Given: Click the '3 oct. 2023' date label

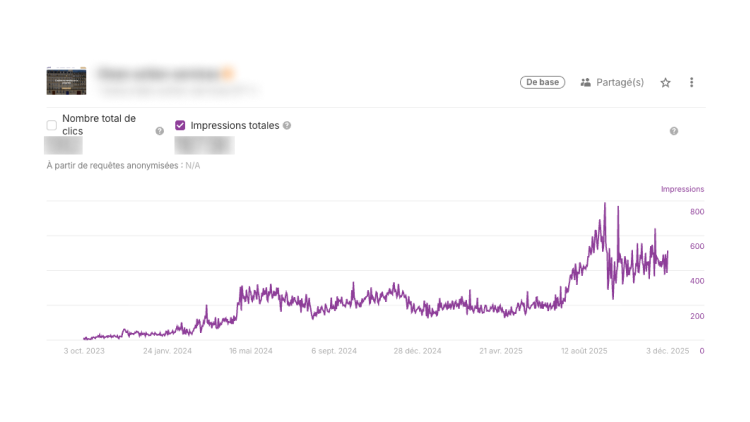Looking at the screenshot, I should 84,351.
